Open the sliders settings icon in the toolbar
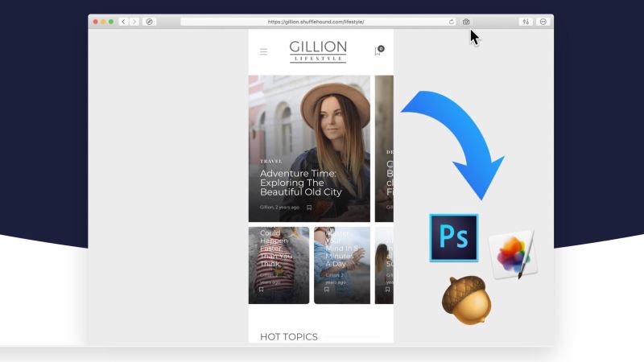The height and width of the screenshot is (362, 644). tap(526, 22)
